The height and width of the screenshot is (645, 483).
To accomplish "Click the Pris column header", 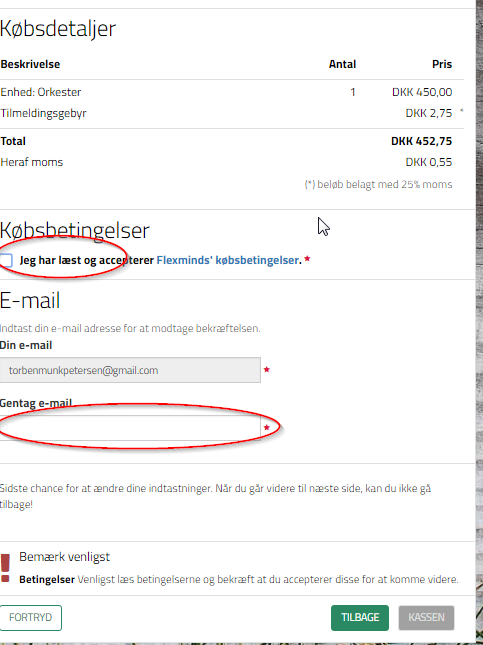I will (x=442, y=64).
